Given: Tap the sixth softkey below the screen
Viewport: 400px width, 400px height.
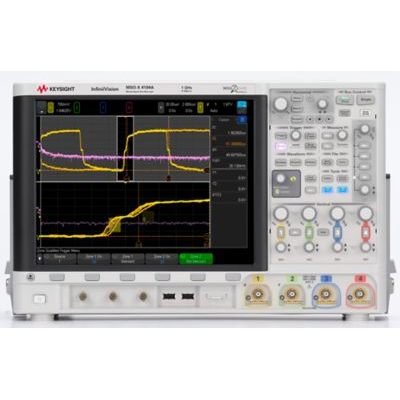Looking at the screenshot, I should point(233,277).
